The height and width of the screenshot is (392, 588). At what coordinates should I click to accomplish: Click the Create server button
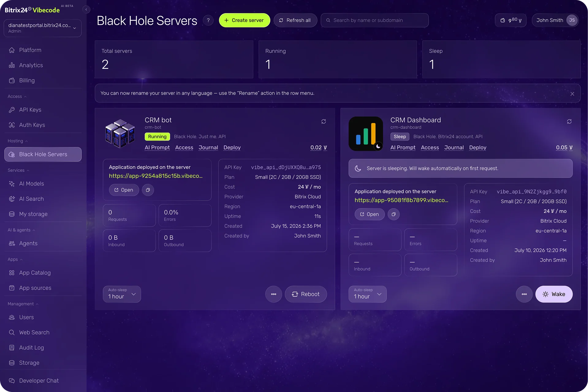(x=245, y=20)
